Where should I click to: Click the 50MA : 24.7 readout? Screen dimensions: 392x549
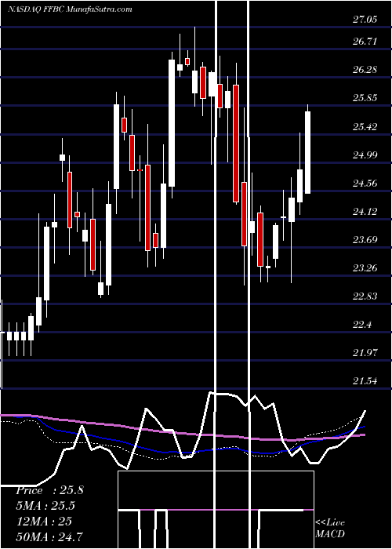49,536
